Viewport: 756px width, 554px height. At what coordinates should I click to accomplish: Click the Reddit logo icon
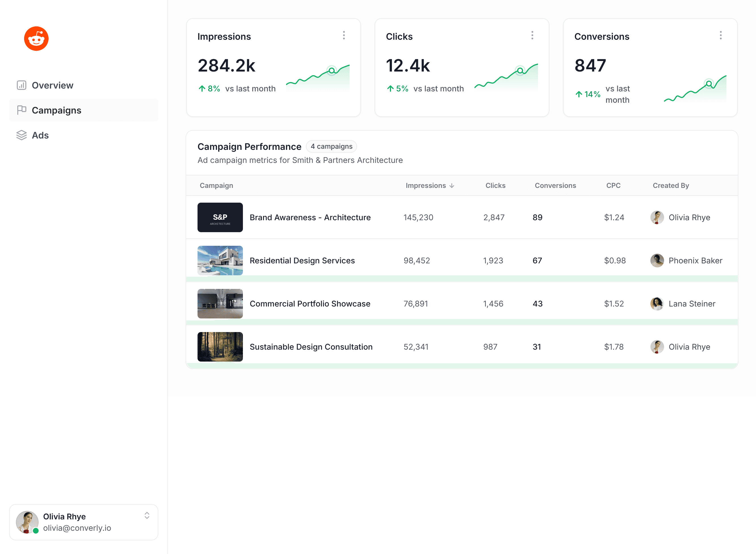(x=36, y=38)
